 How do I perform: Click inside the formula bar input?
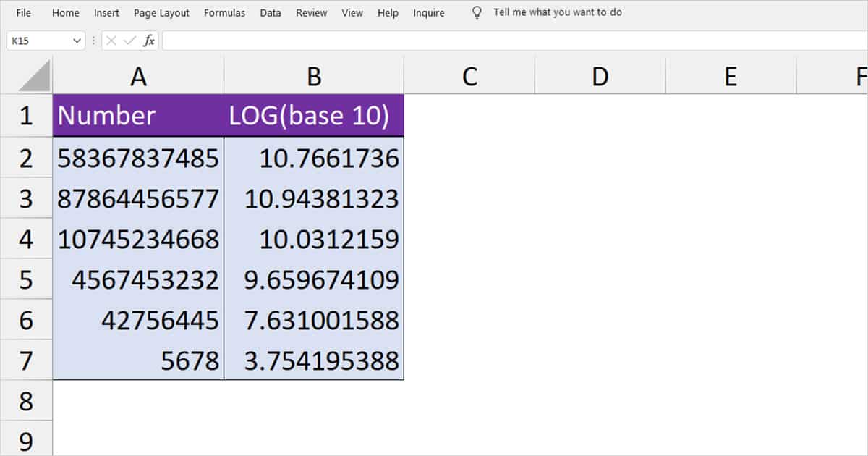(x=514, y=41)
